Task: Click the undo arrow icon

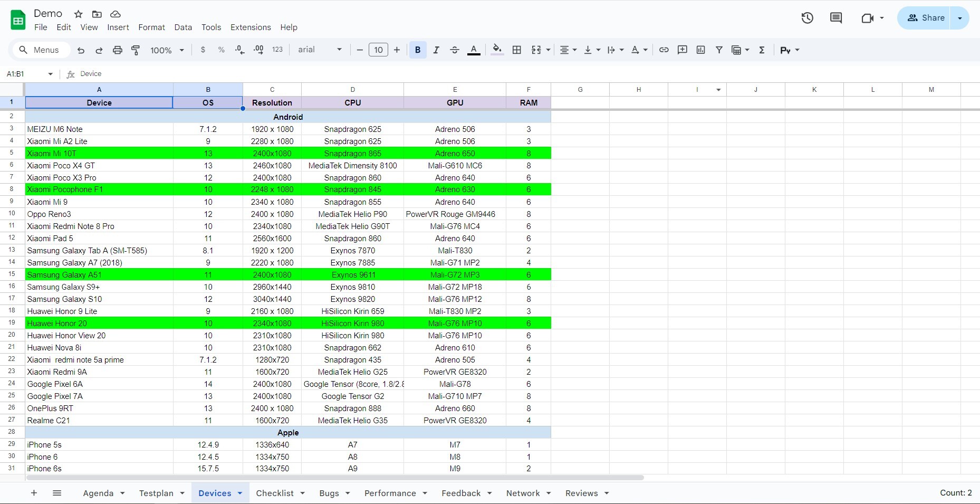Action: click(x=81, y=50)
